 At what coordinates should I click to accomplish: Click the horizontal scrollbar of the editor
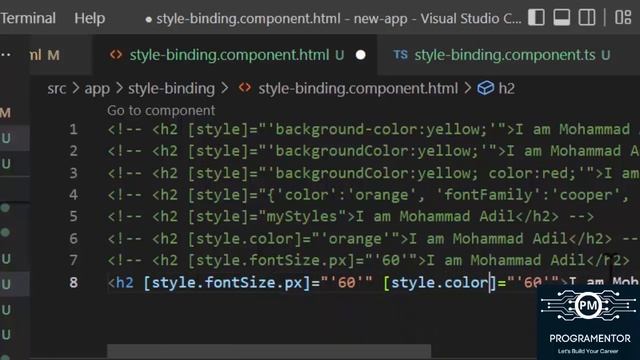tap(269, 351)
